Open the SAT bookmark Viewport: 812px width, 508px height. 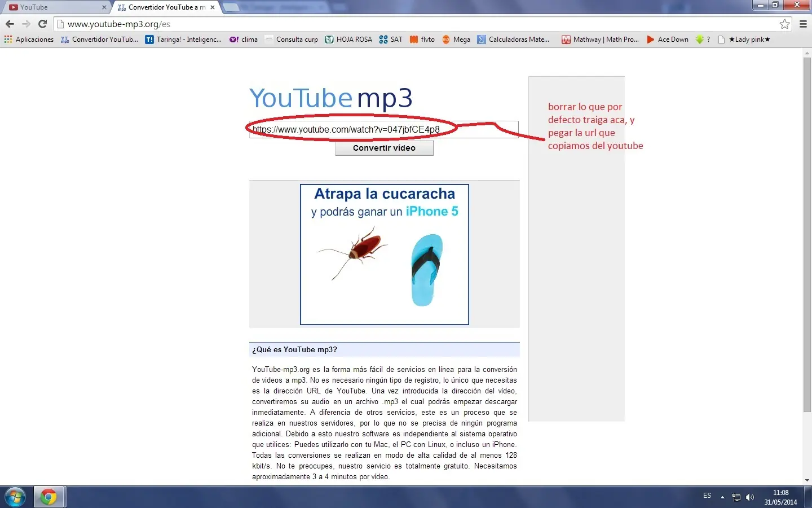pos(391,40)
